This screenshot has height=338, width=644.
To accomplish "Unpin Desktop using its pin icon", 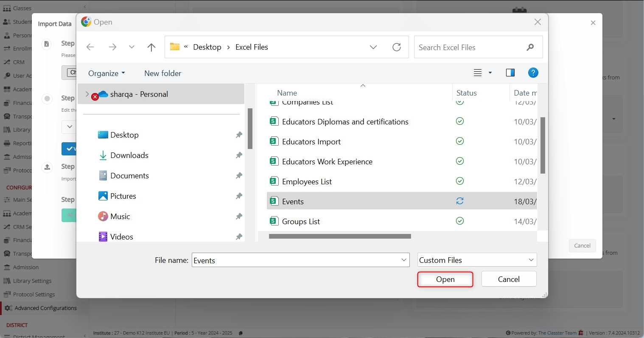I will click(239, 135).
